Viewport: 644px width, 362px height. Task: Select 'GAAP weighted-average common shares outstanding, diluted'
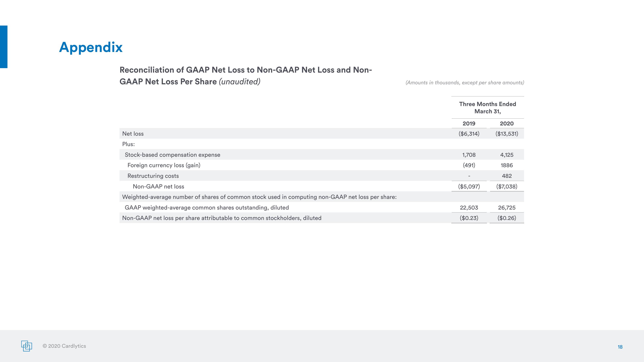coord(207,207)
